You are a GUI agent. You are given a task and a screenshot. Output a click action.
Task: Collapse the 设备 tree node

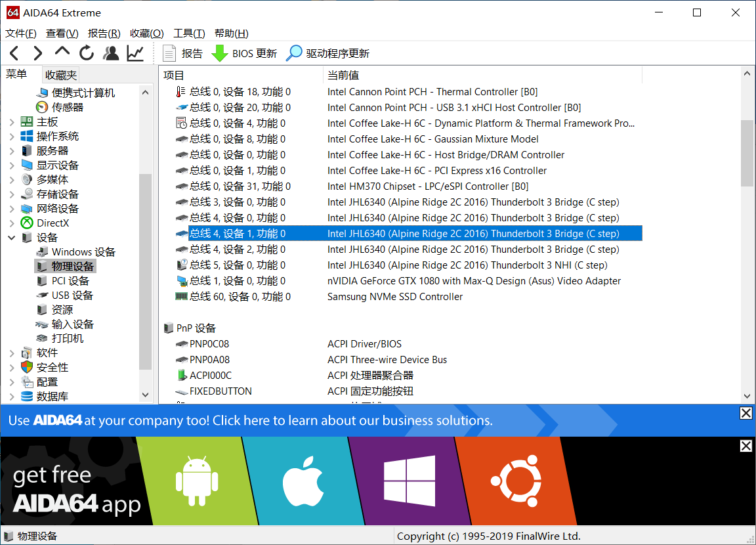tap(12, 237)
